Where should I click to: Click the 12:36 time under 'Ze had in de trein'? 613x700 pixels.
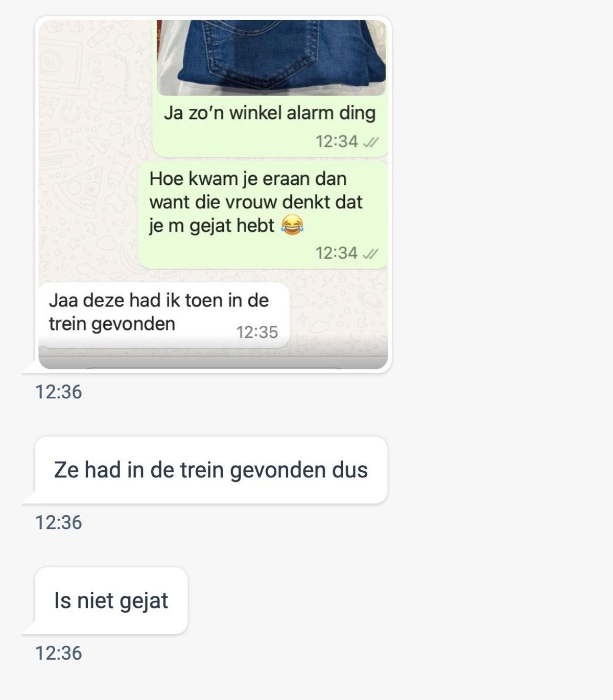[58, 523]
